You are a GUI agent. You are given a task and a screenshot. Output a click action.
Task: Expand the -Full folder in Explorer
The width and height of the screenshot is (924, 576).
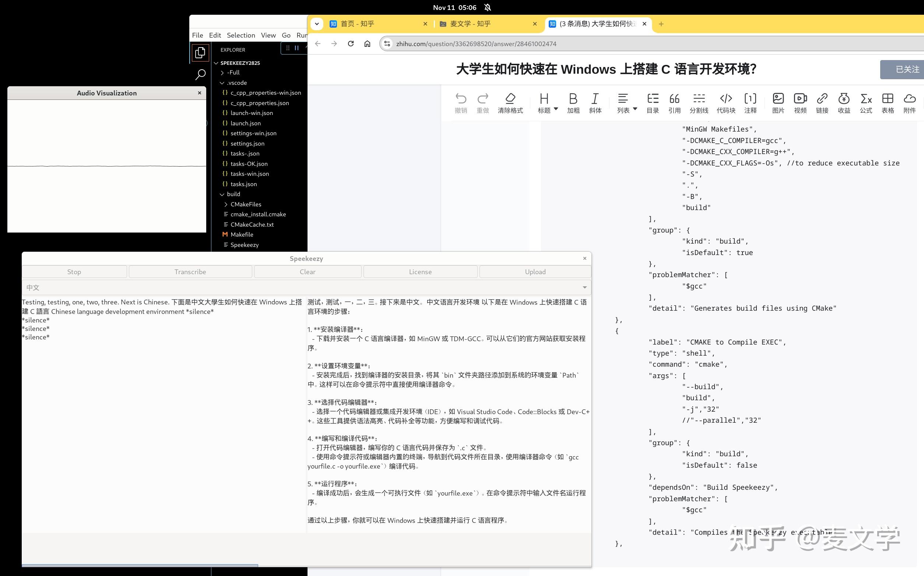(230, 72)
